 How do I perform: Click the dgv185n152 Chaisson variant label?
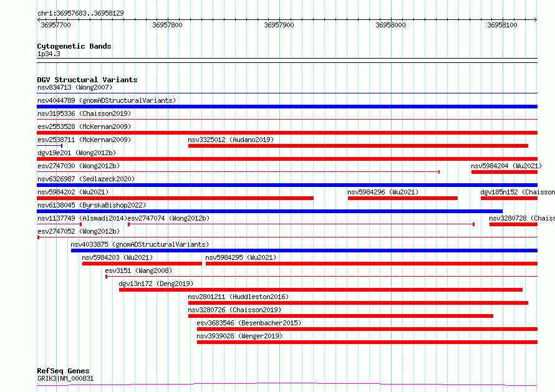click(x=518, y=192)
